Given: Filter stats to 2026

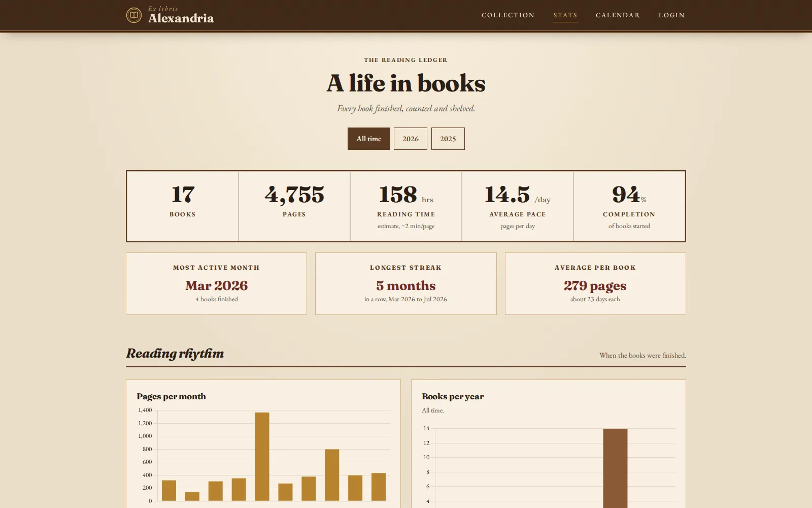Looking at the screenshot, I should click(411, 139).
